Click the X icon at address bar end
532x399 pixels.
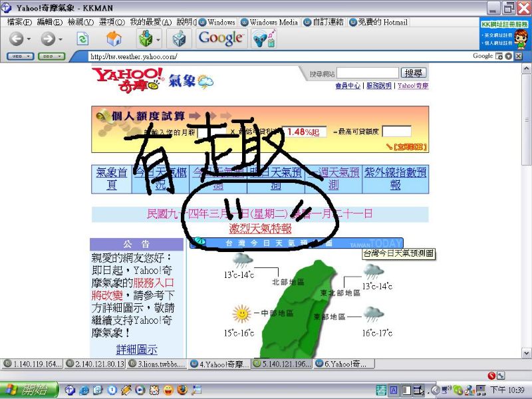pyautogui.click(x=518, y=57)
